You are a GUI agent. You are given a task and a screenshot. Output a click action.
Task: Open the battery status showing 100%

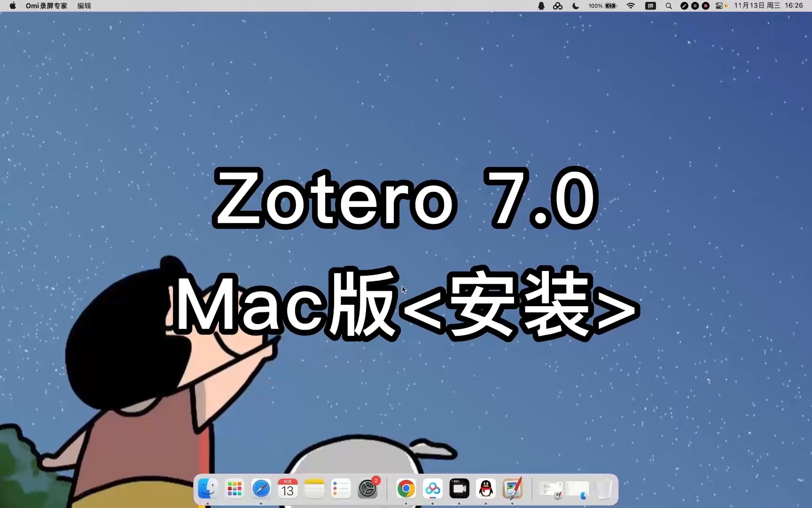click(x=602, y=6)
